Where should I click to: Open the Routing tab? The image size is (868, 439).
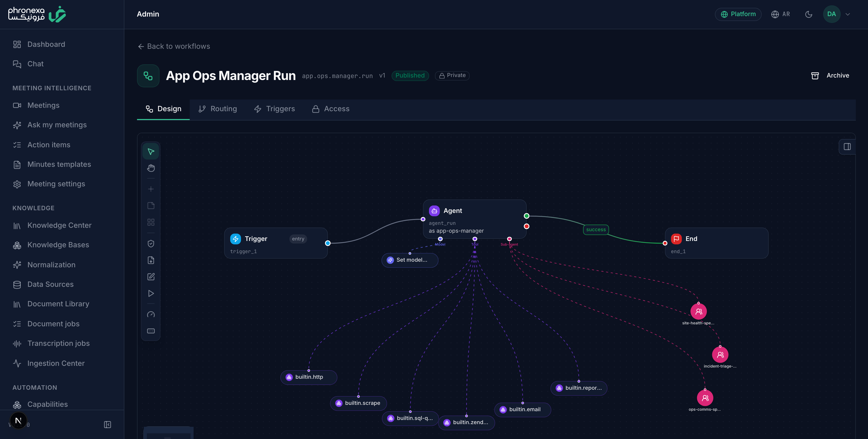point(218,109)
